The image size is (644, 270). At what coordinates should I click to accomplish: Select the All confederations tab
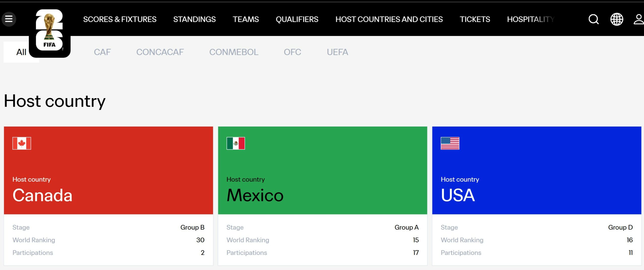tap(21, 52)
